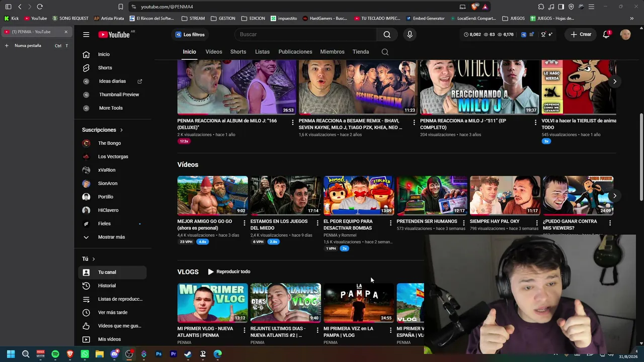
Task: Expand the Tú section chevron
Action: (93, 259)
